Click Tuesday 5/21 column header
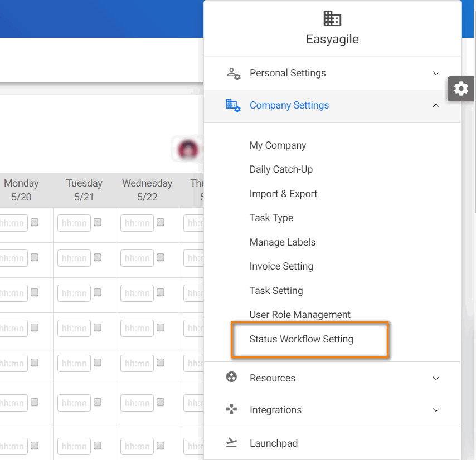This screenshot has width=476, height=460. point(84,190)
